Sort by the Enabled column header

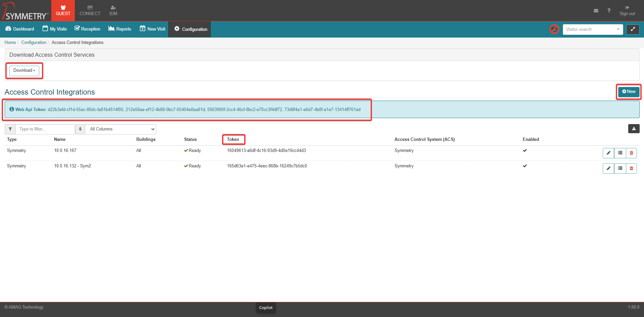point(531,139)
